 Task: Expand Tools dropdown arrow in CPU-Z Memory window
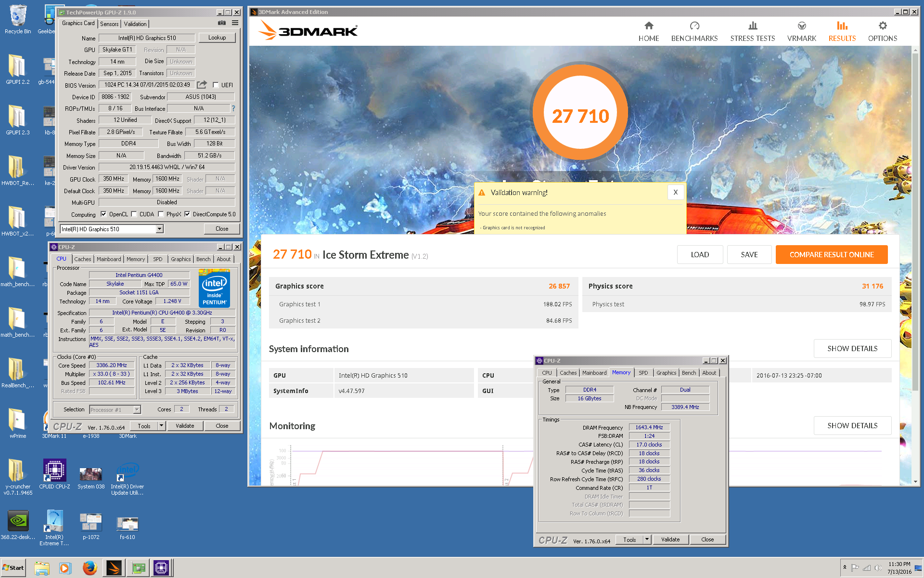[647, 539]
